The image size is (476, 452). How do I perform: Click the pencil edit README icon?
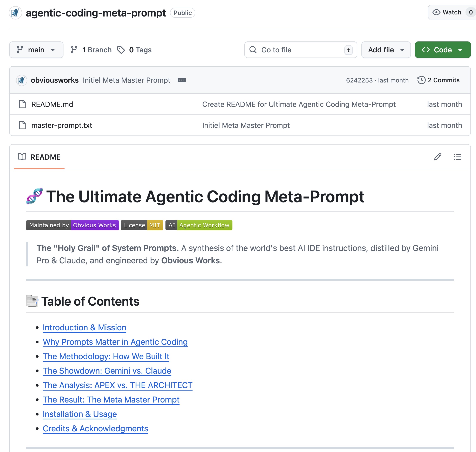pos(437,157)
